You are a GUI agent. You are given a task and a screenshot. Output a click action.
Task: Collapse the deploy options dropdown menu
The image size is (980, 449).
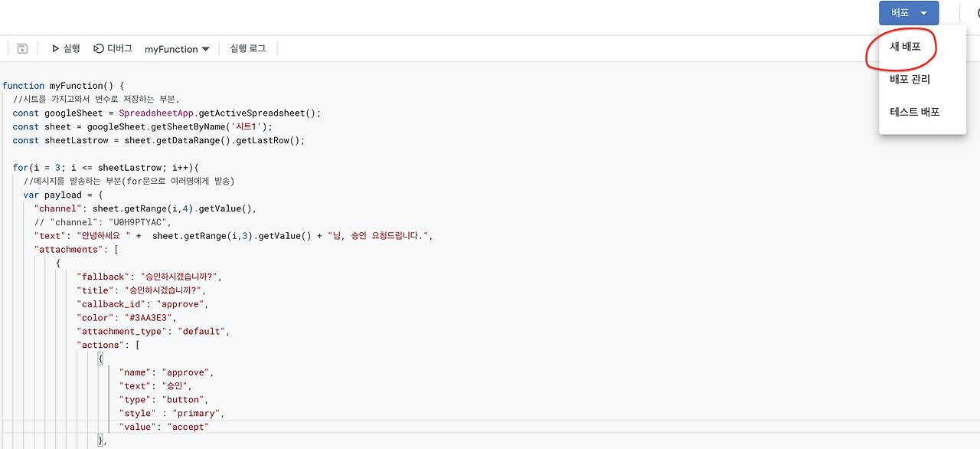923,12
